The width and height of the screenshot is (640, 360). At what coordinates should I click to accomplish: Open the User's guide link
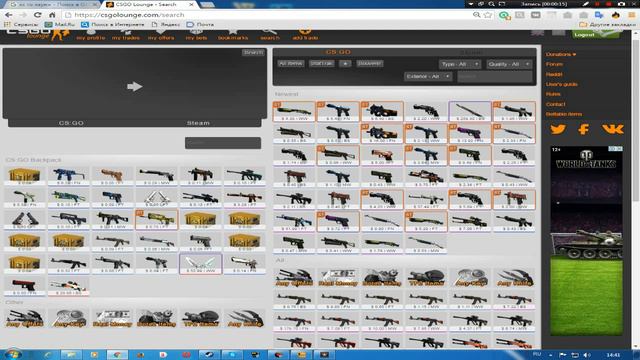point(562,84)
